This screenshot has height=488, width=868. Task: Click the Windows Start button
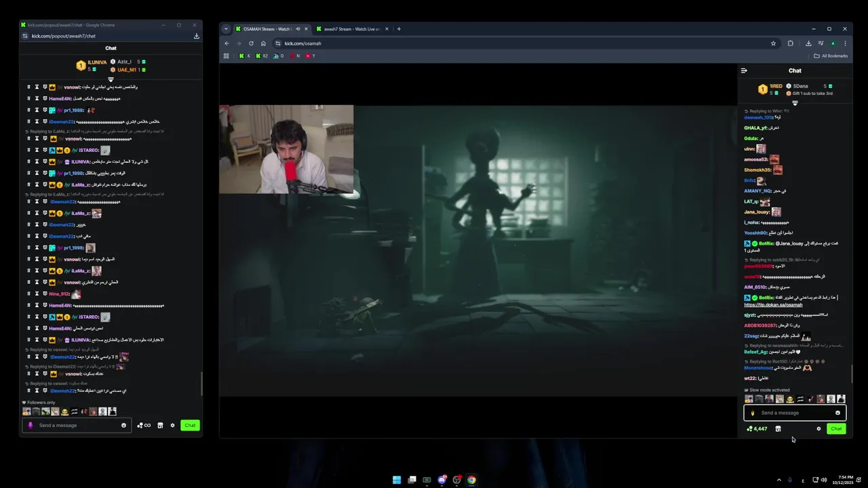[x=397, y=480]
